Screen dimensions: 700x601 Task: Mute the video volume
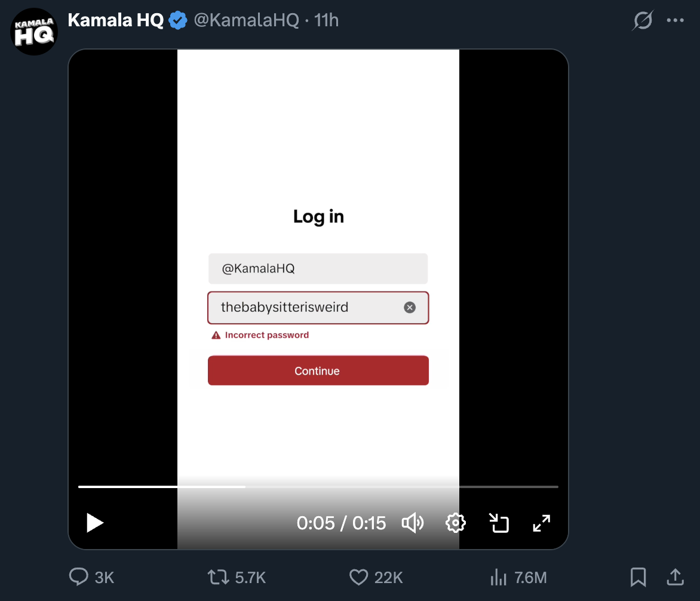(x=412, y=523)
